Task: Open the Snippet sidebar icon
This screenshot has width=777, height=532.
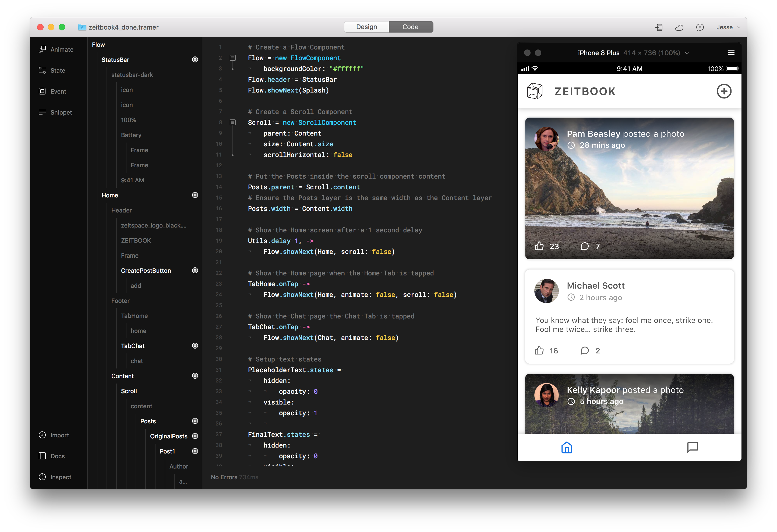Action: click(43, 112)
